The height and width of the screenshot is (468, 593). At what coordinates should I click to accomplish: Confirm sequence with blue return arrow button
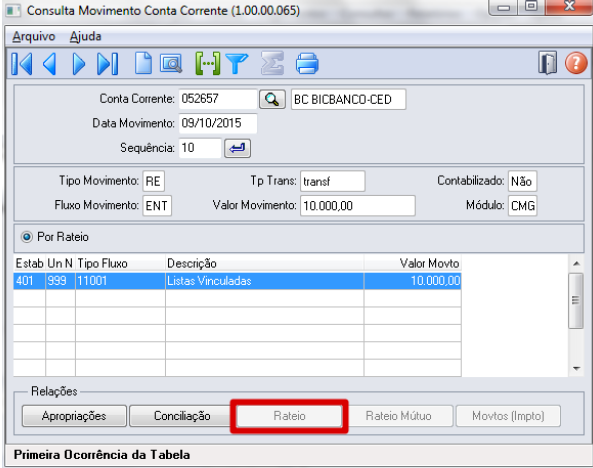coord(238,148)
